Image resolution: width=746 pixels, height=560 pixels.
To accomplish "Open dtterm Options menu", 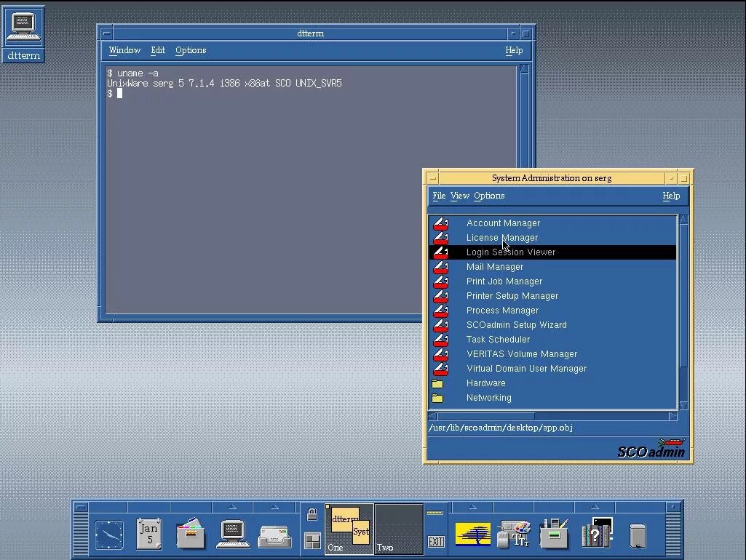I will point(191,50).
